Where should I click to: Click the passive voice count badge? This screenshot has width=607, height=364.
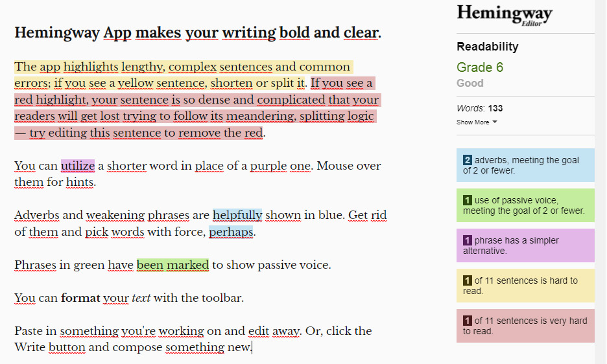[468, 200]
